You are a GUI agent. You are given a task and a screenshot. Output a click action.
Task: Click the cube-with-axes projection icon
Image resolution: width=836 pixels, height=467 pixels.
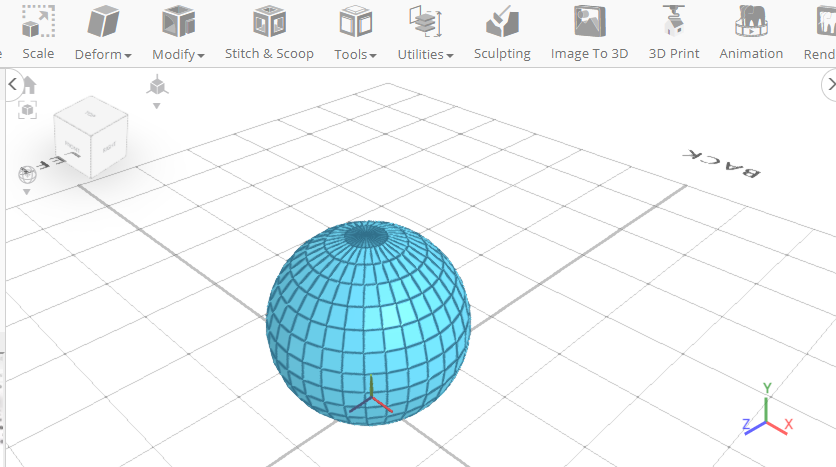tap(157, 85)
